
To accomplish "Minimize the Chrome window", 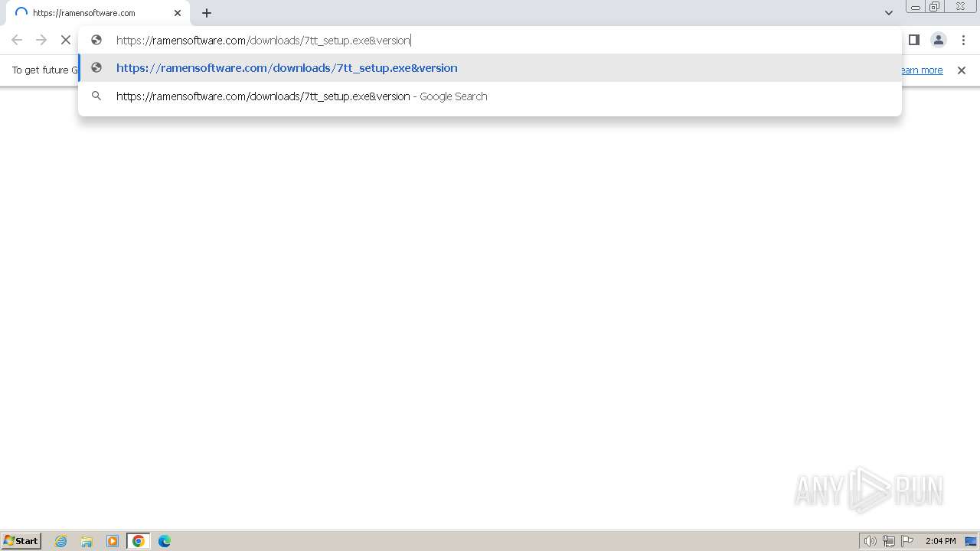I will tap(916, 7).
